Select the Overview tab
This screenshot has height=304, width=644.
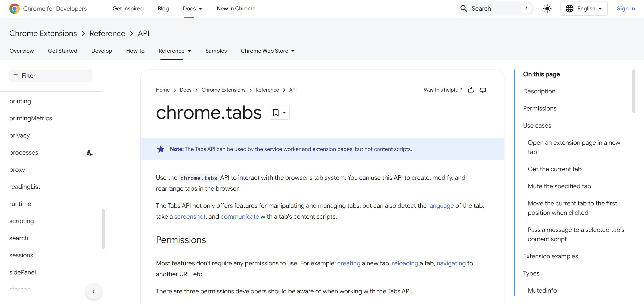click(21, 51)
